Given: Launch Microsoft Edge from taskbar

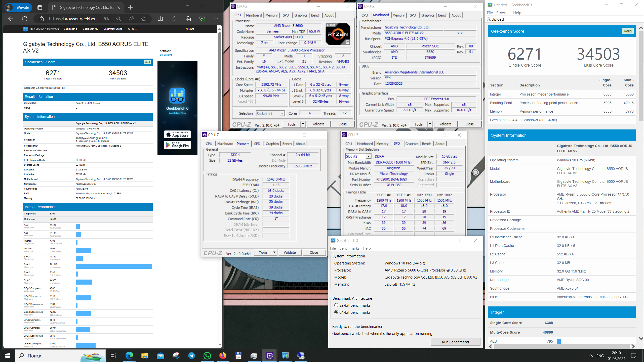Looking at the screenshot, I should [129, 355].
